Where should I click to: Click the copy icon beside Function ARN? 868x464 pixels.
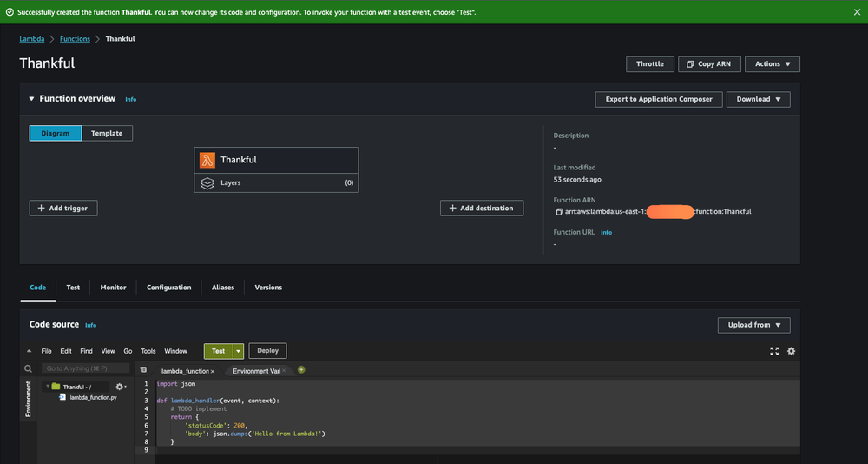[x=558, y=212]
